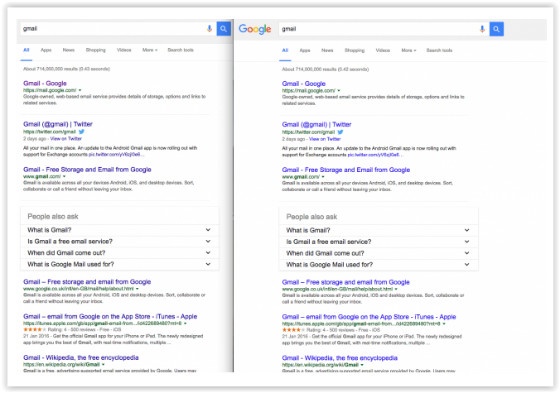Open the arrow next to www.gmail.com in the right page
560x393 pixels.
click(x=323, y=177)
